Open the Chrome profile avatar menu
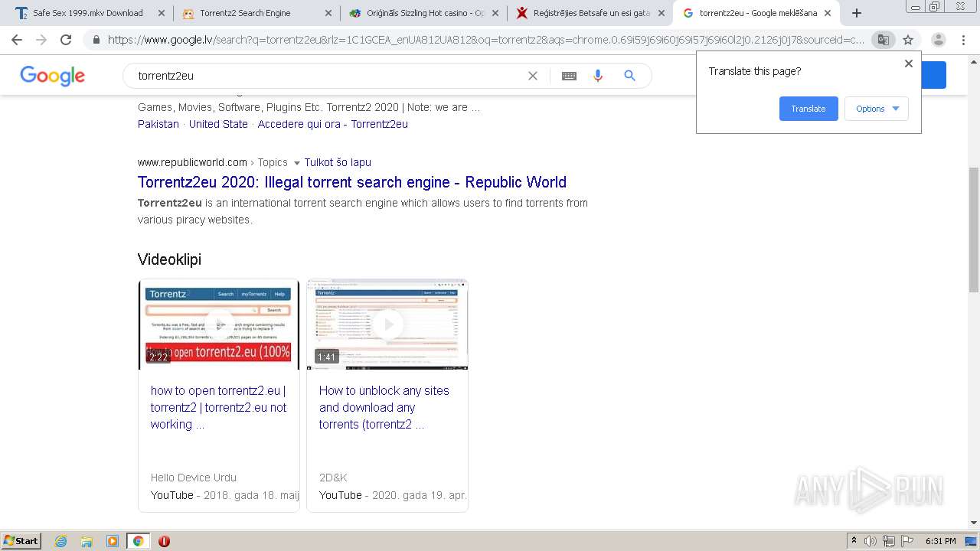 coord(939,40)
